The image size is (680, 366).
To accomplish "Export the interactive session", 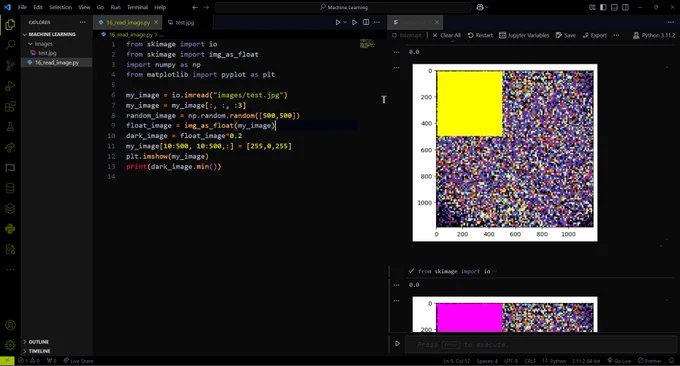I will (595, 35).
